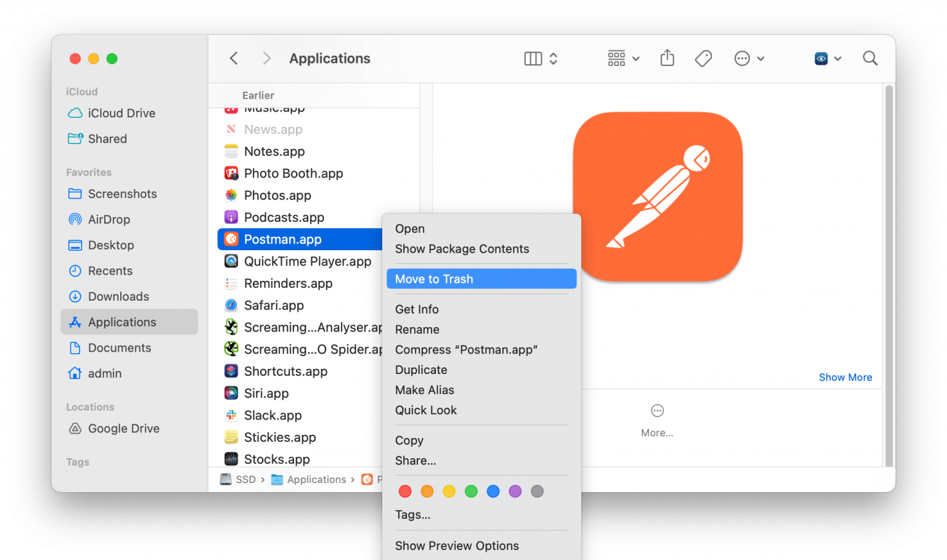Expand the grouping options chevron in the toolbar
Screen dimensions: 947x560
[x=636, y=58]
